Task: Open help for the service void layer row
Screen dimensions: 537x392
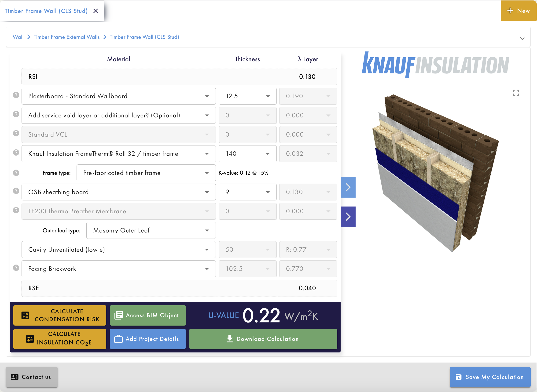Action: coord(16,114)
